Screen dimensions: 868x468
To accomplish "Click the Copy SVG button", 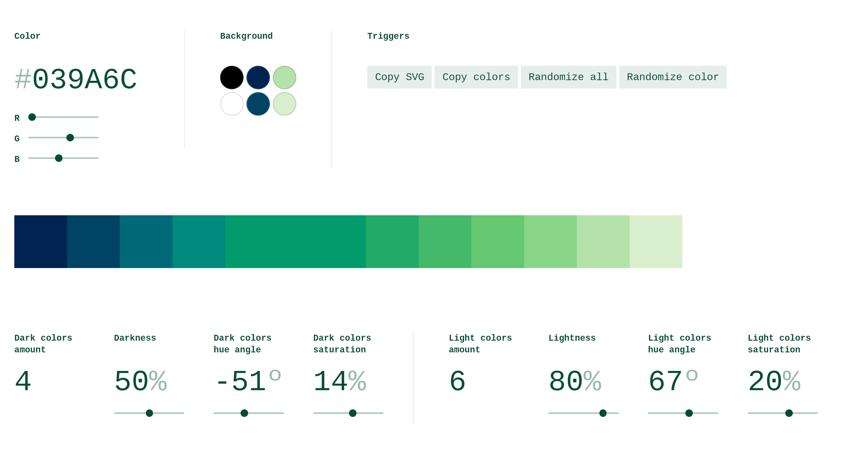I will tap(399, 77).
